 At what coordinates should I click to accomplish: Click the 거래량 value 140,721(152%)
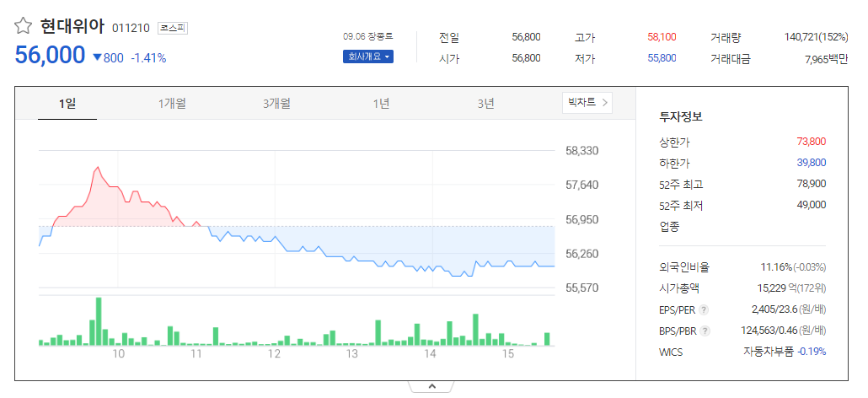pyautogui.click(x=816, y=37)
